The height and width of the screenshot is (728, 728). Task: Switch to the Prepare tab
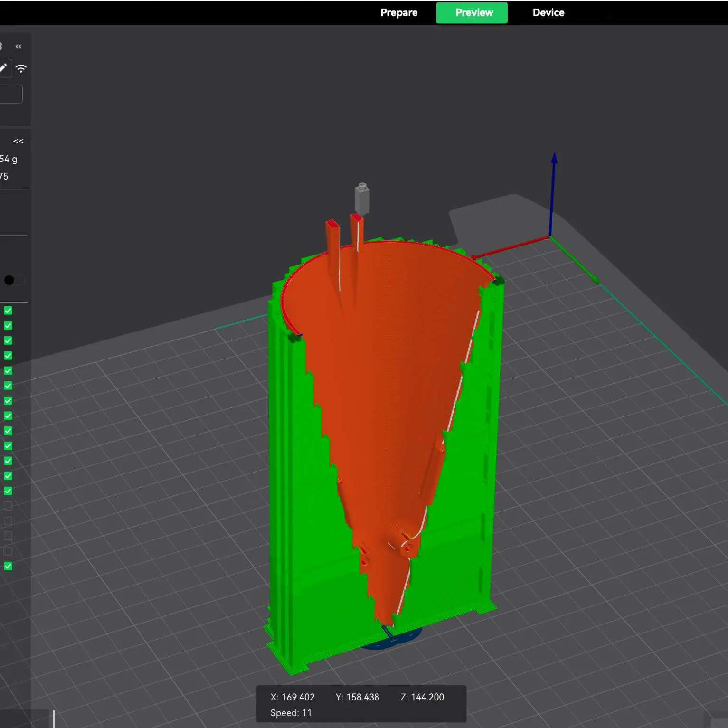[399, 13]
